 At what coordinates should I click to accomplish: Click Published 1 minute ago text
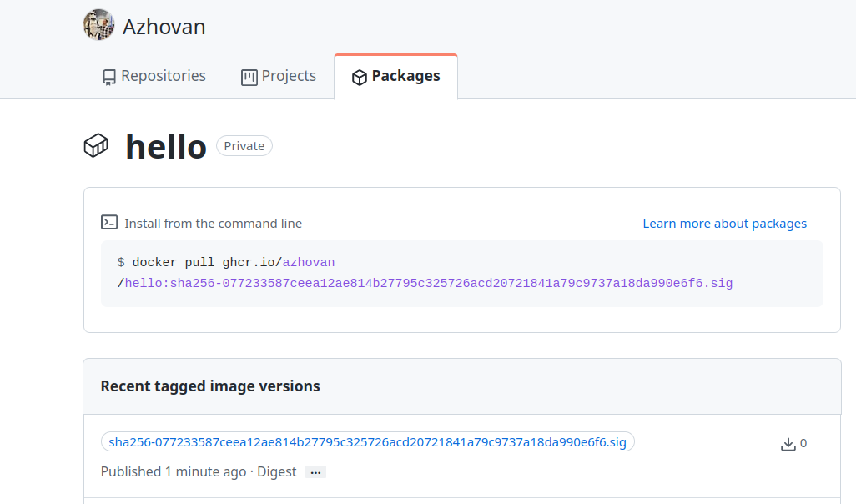click(174, 471)
